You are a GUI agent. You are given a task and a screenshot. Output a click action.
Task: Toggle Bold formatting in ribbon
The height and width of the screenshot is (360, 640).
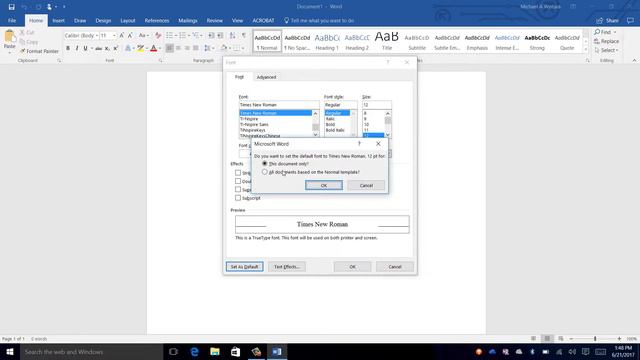tap(68, 48)
